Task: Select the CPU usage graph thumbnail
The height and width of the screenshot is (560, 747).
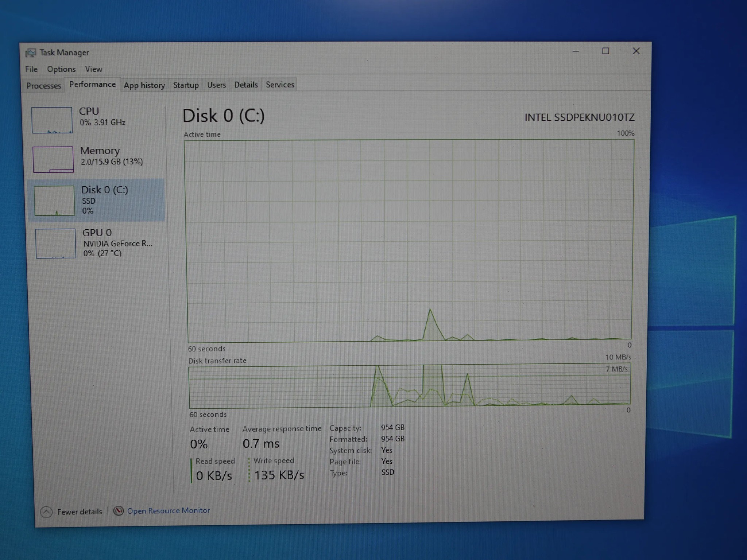Action: [52, 120]
